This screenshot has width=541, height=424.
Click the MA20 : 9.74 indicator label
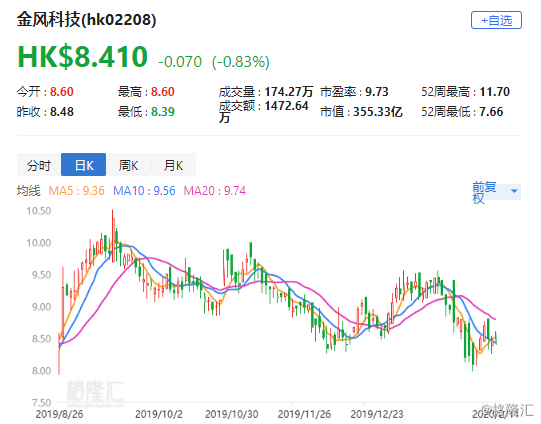click(215, 190)
